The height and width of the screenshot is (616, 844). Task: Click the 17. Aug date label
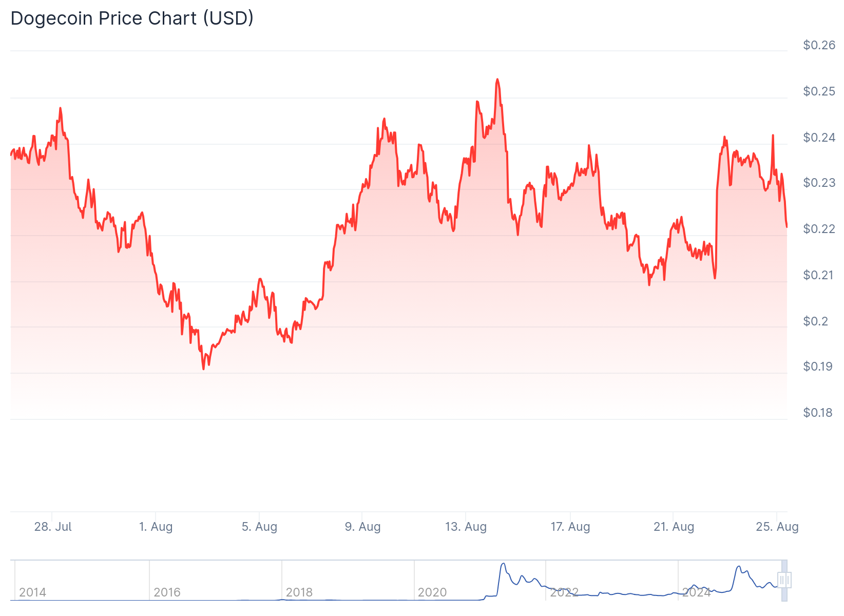click(x=570, y=527)
